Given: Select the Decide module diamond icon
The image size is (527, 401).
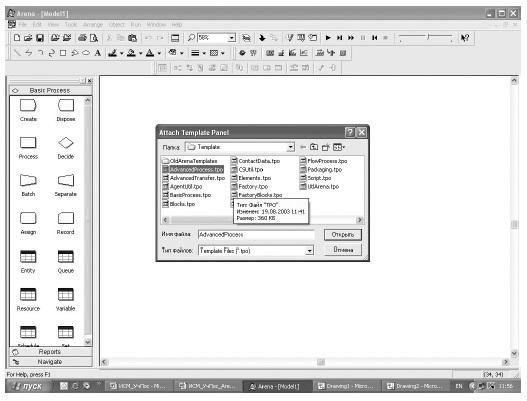Looking at the screenshot, I should (x=66, y=143).
